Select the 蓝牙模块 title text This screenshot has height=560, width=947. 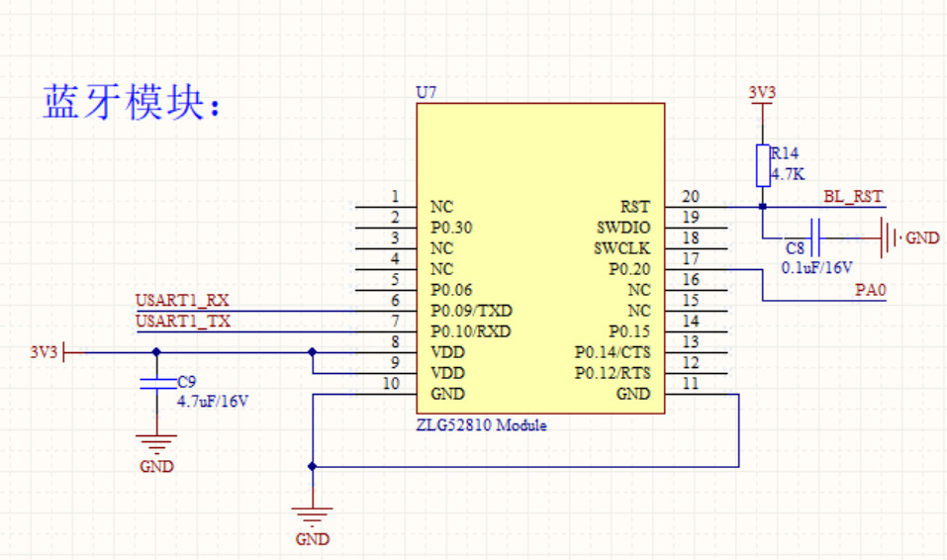pyautogui.click(x=133, y=102)
